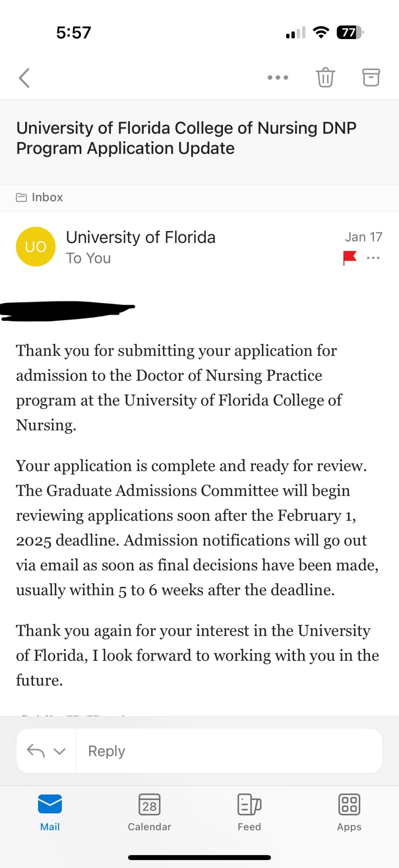This screenshot has height=868, width=399.
Task: Expand reply options chevron next to arrow
Action: click(59, 751)
